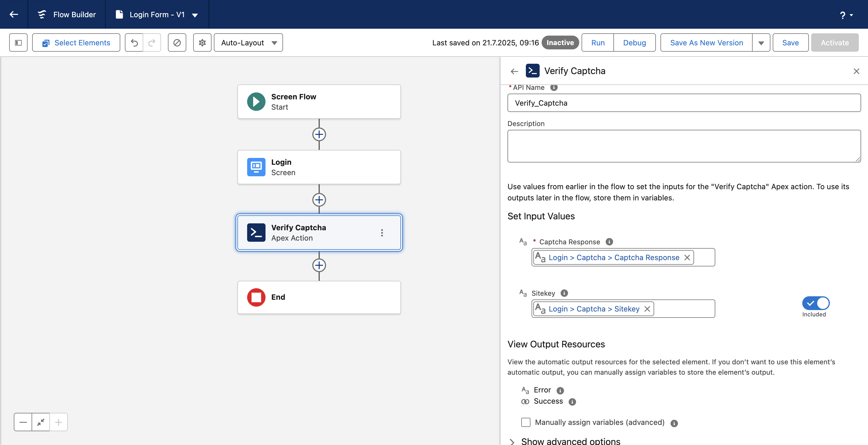Viewport: 868px width, 445px height.
Task: Add element after Login screen
Action: tap(319, 200)
